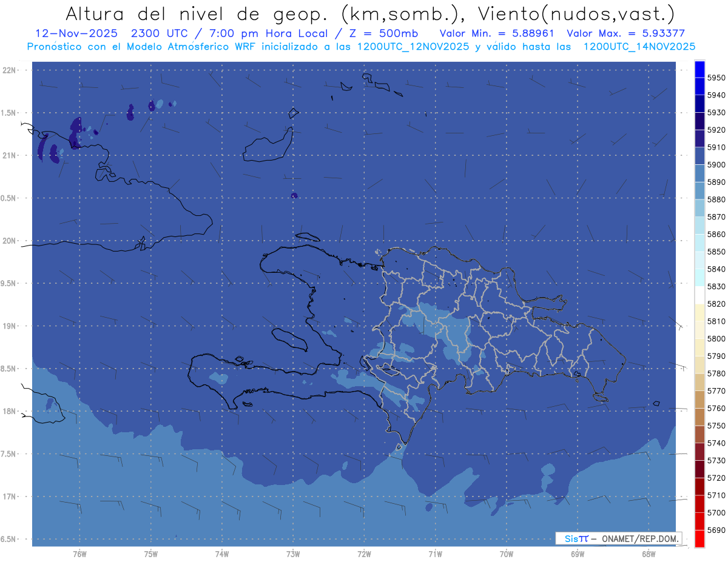This screenshot has height=562, width=728.
Task: Click the '5750' colorbar label
Action: coord(716,426)
